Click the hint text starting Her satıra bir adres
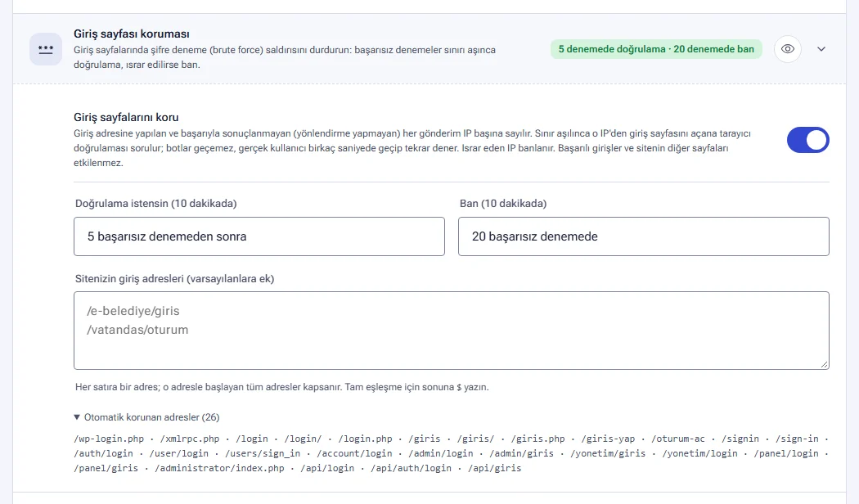Viewport: 859px width, 504px height. click(281, 387)
